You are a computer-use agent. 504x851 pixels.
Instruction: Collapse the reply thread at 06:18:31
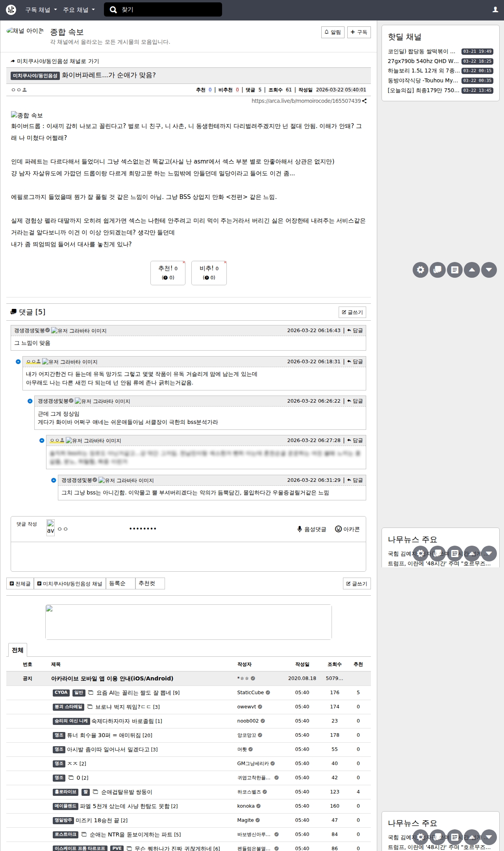pyautogui.click(x=18, y=362)
